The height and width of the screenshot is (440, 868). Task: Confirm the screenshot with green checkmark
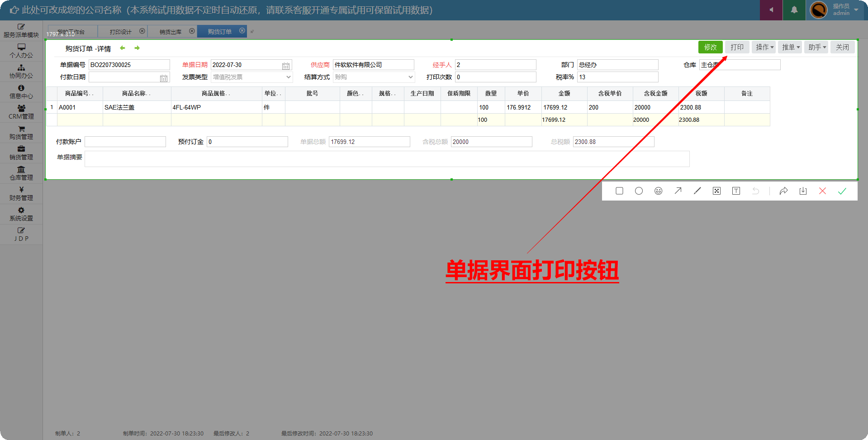pos(842,191)
